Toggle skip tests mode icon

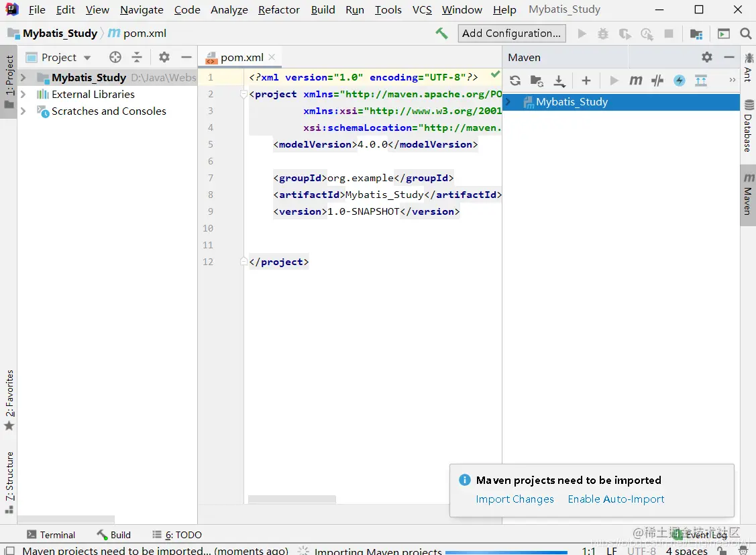click(x=657, y=81)
